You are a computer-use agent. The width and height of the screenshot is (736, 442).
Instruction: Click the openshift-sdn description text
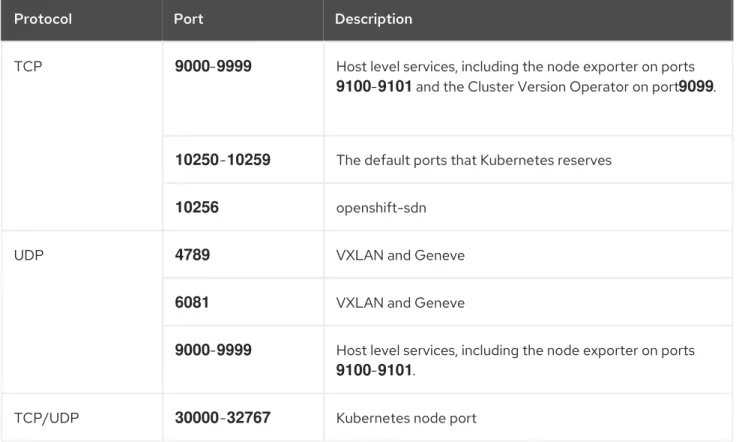click(x=381, y=207)
